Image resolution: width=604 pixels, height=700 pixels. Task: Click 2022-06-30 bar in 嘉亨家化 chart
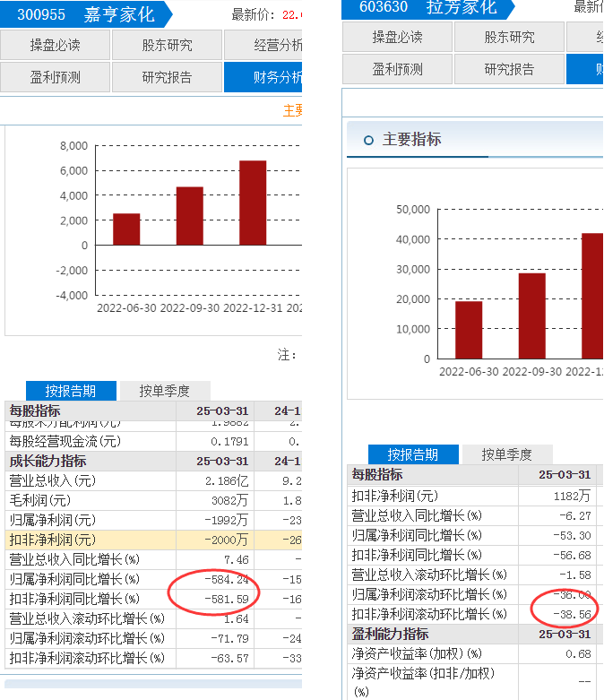(126, 229)
